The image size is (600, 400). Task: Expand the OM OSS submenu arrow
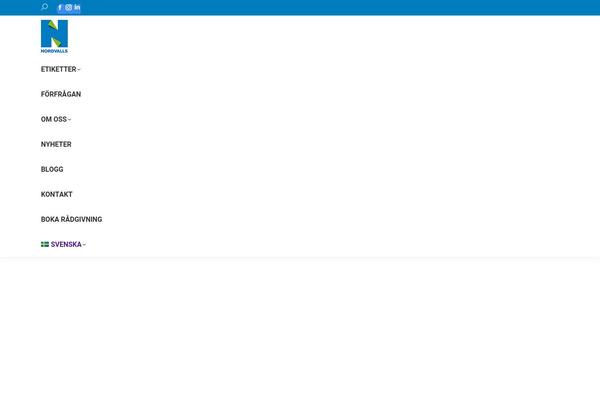(x=69, y=119)
